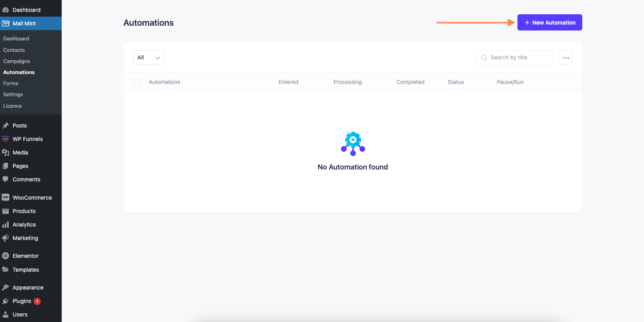This screenshot has width=644, height=322.
Task: Click the Plugins plug icon
Action: click(6, 301)
